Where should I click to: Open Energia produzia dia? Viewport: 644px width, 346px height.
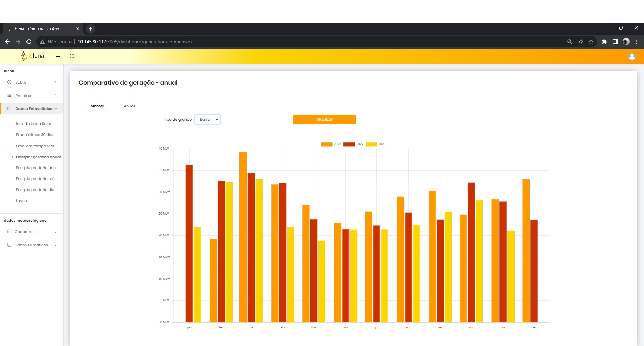point(35,190)
